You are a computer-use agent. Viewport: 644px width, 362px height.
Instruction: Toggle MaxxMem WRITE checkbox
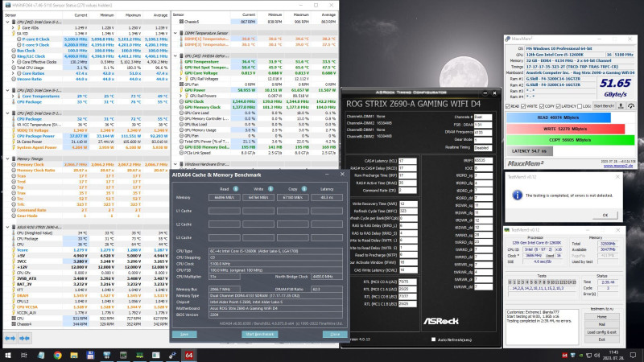point(523,106)
